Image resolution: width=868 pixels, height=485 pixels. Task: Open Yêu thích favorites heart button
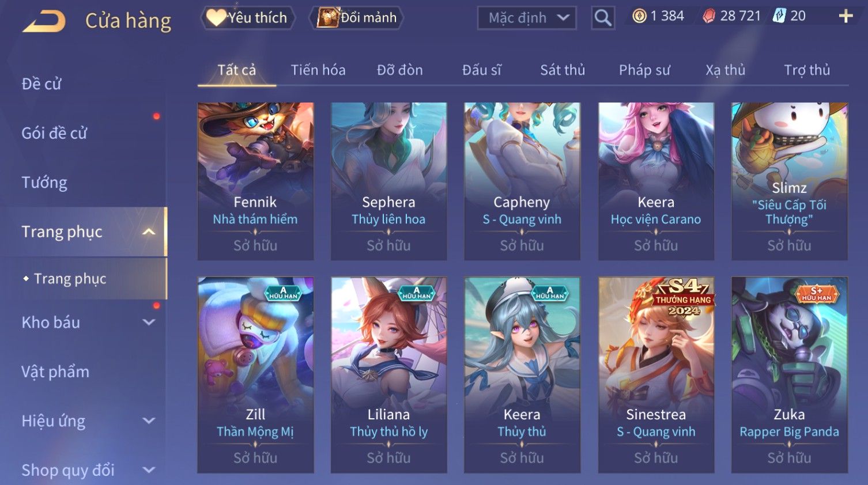248,18
